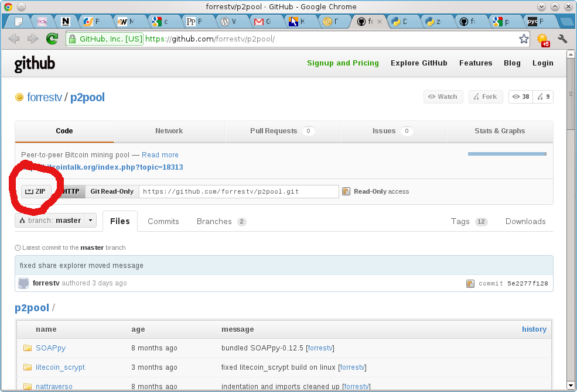Open the Downloads subtab
This screenshot has height=392, width=577.
click(x=525, y=222)
